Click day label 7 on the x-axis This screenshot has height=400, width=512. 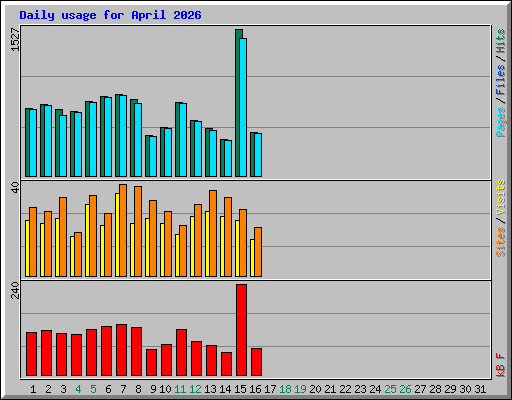point(123,389)
